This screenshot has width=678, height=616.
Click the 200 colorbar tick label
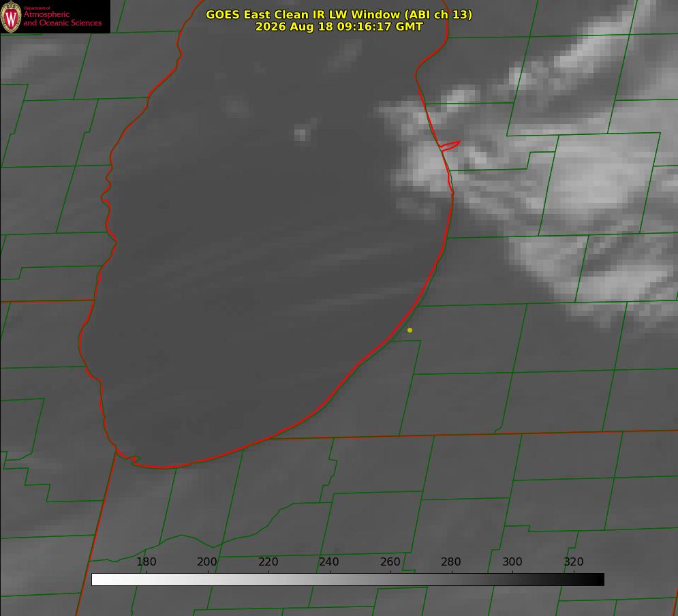[x=207, y=561]
